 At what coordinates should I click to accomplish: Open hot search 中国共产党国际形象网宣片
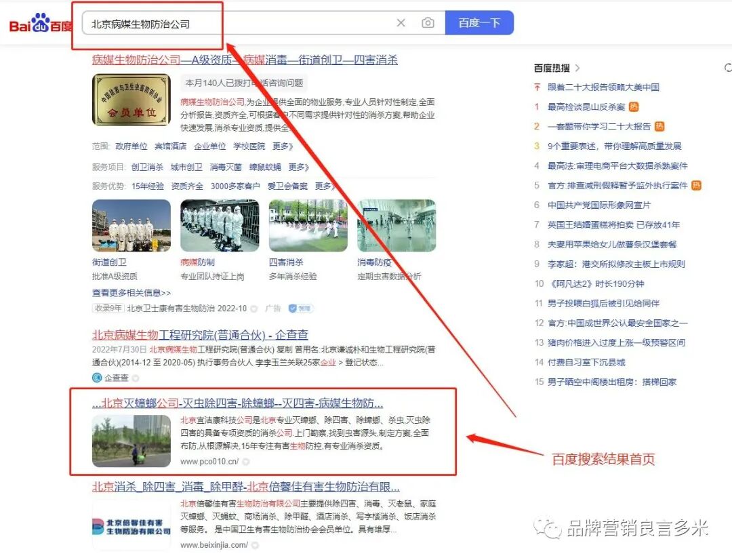pyautogui.click(x=599, y=205)
